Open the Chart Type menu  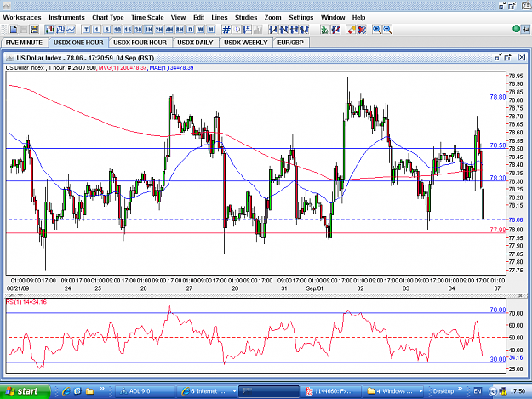(108, 17)
